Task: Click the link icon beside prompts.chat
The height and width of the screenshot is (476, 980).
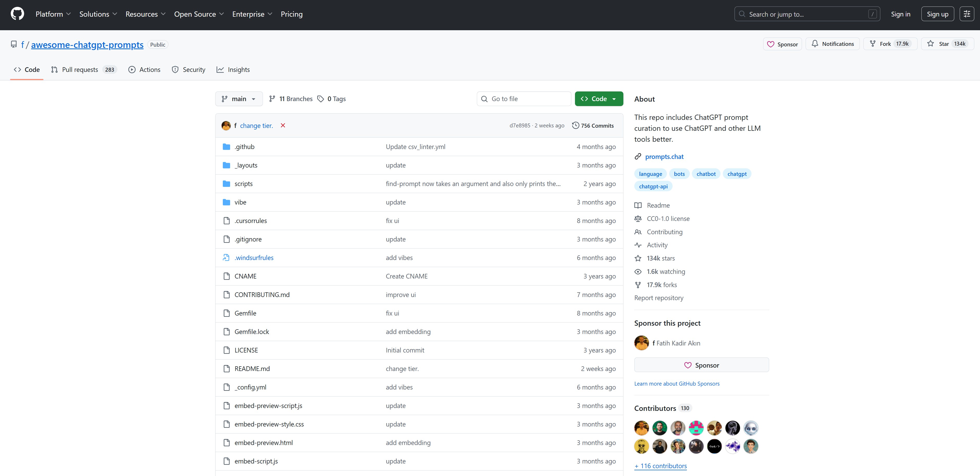Action: 638,157
